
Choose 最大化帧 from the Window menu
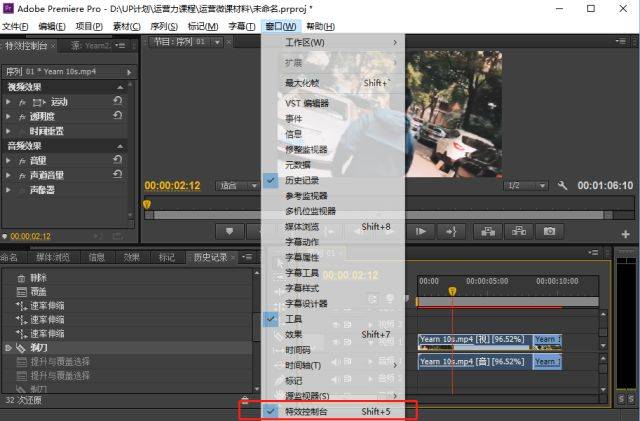point(333,83)
